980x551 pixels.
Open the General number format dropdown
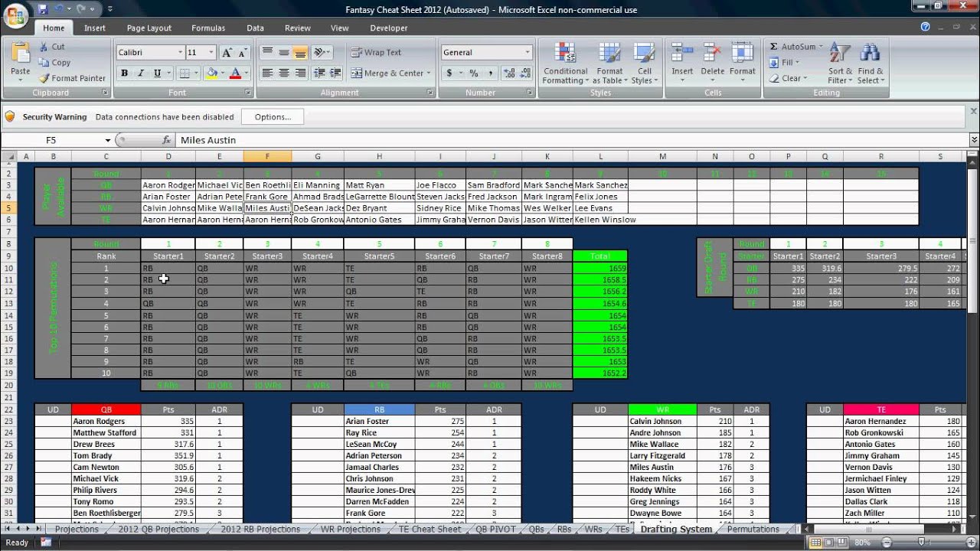tap(528, 53)
